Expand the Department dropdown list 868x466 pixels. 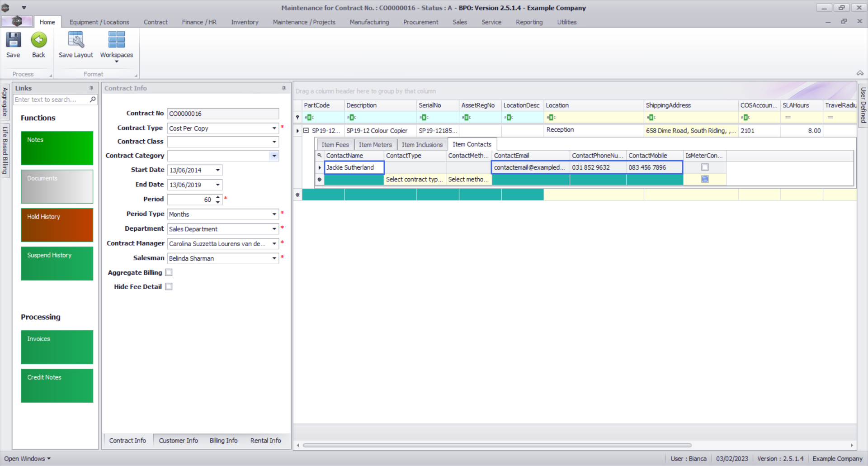[274, 229]
